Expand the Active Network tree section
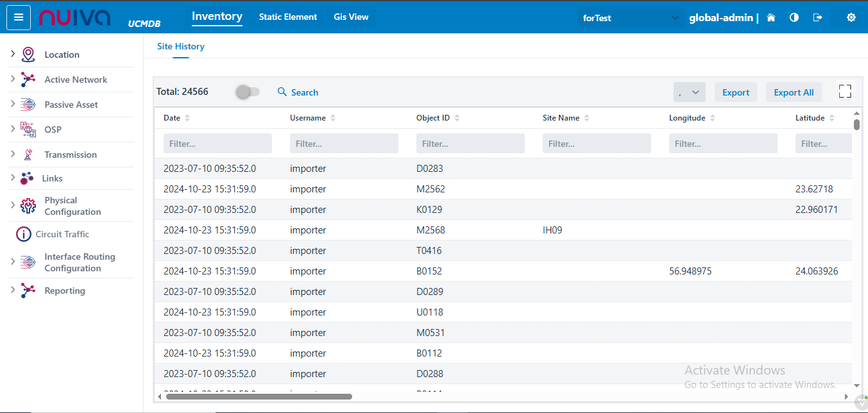The height and width of the screenshot is (413, 868). pyautogui.click(x=13, y=80)
